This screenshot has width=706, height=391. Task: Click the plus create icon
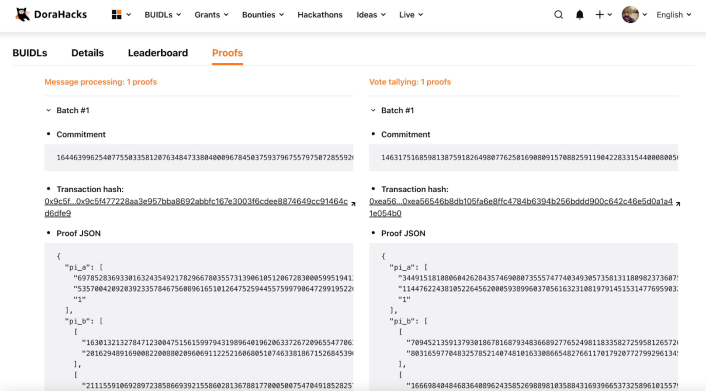coord(599,15)
